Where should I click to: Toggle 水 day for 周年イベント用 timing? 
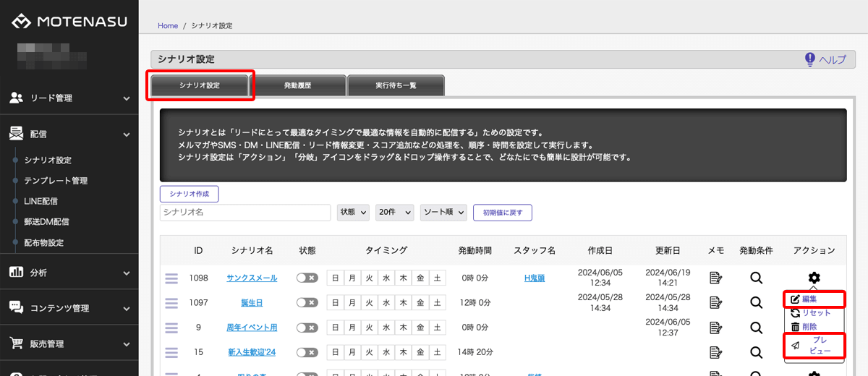pyautogui.click(x=387, y=328)
